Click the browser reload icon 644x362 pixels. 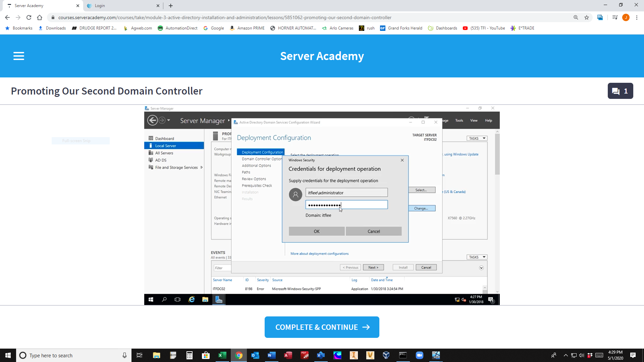coord(29,17)
